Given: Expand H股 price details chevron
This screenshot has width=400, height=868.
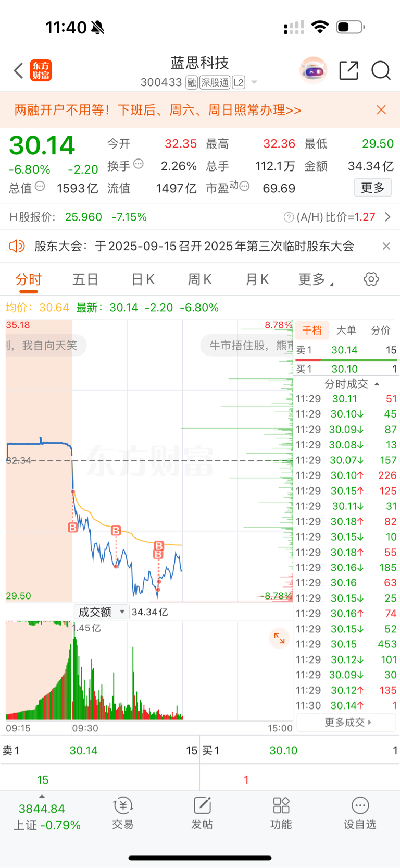Looking at the screenshot, I should pos(387,217).
